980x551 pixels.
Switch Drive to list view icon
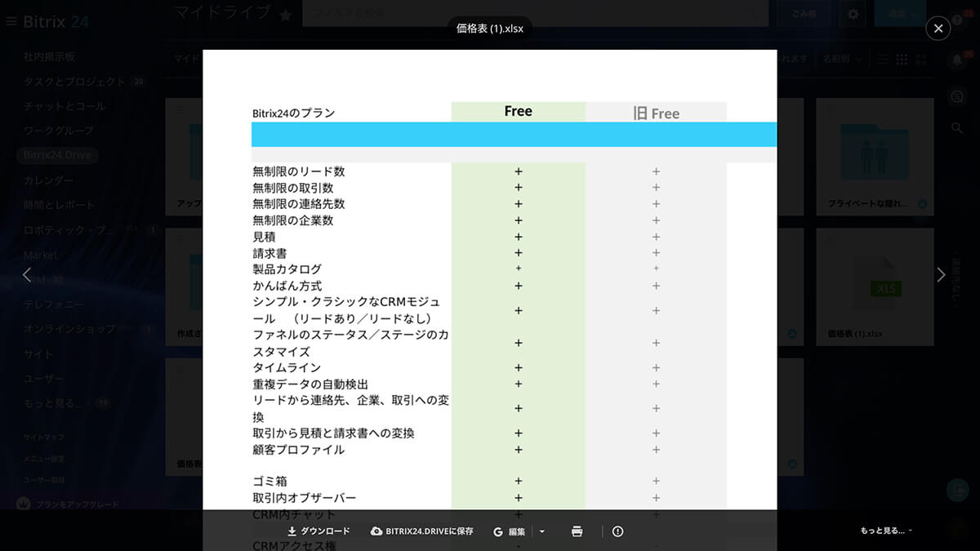(x=883, y=59)
